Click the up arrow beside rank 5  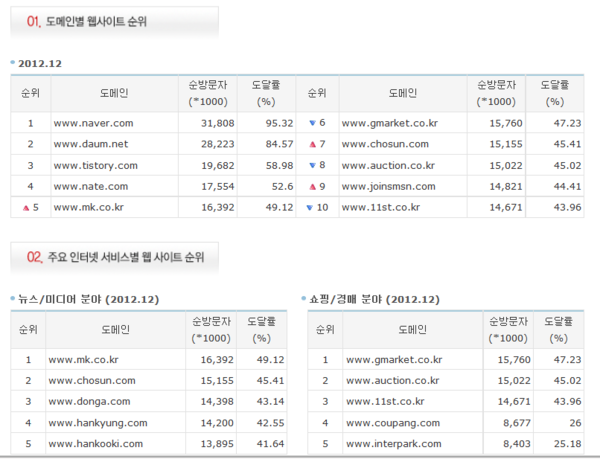pyautogui.click(x=23, y=207)
